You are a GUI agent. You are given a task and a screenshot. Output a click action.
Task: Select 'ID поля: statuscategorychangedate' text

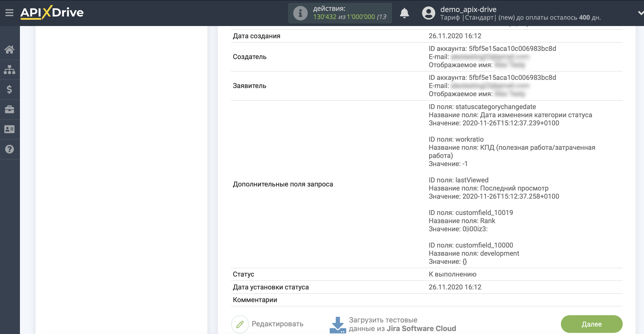coord(482,107)
